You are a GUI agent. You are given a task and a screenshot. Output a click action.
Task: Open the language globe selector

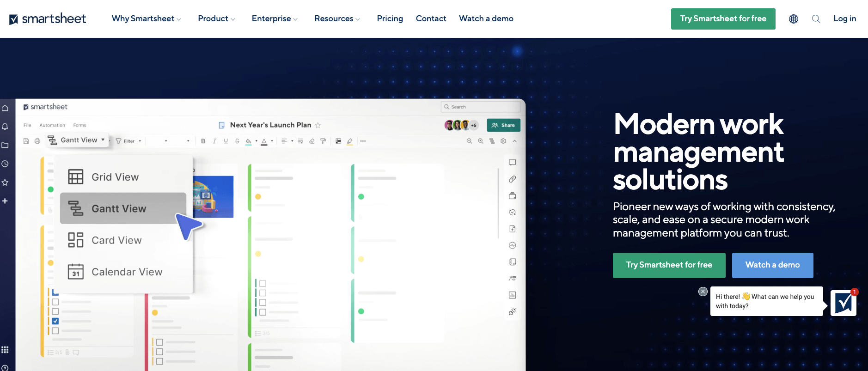pyautogui.click(x=794, y=19)
